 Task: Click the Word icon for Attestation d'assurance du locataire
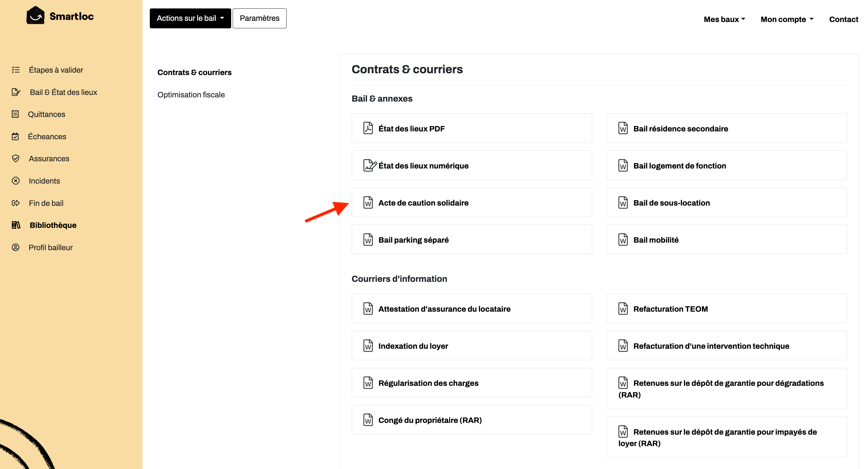coord(368,309)
